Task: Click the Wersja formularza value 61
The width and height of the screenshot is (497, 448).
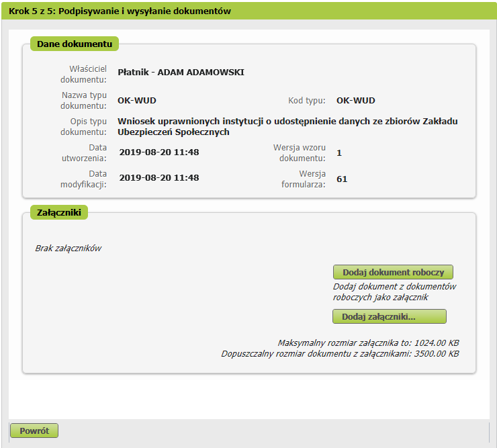Action: coord(342,179)
